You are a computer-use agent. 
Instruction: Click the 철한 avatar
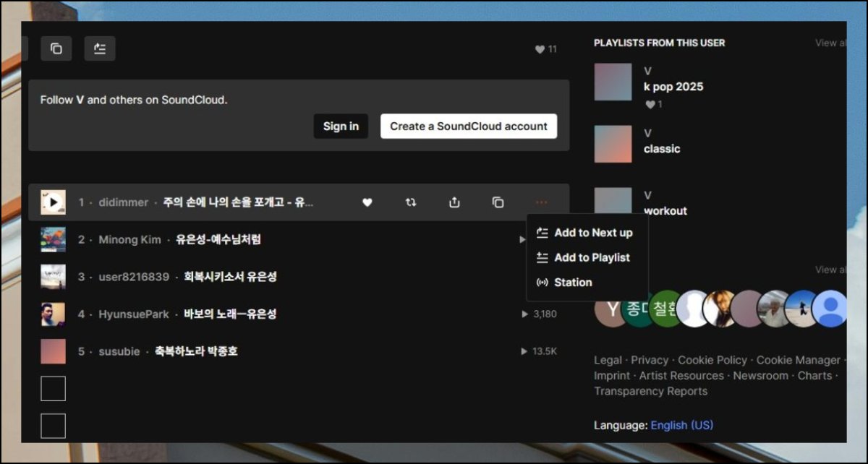[664, 309]
